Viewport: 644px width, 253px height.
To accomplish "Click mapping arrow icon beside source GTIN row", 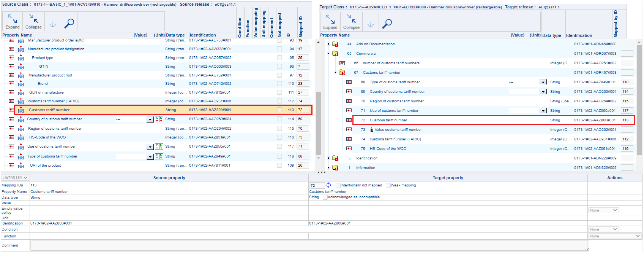I will [x=21, y=67].
